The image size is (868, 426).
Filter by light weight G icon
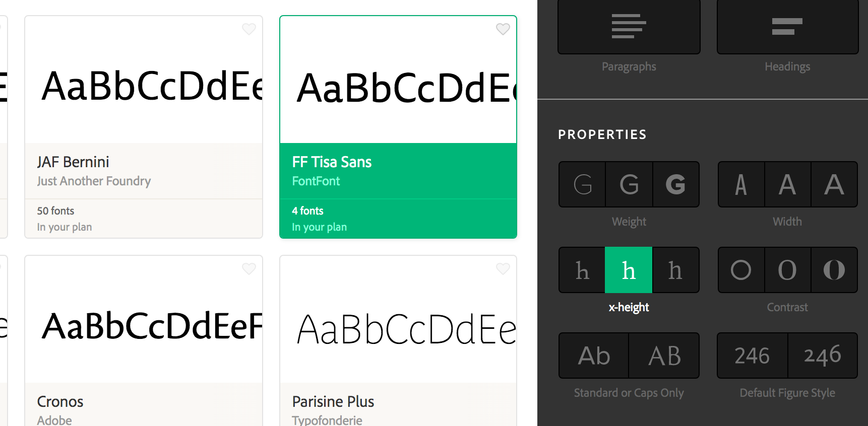582,184
